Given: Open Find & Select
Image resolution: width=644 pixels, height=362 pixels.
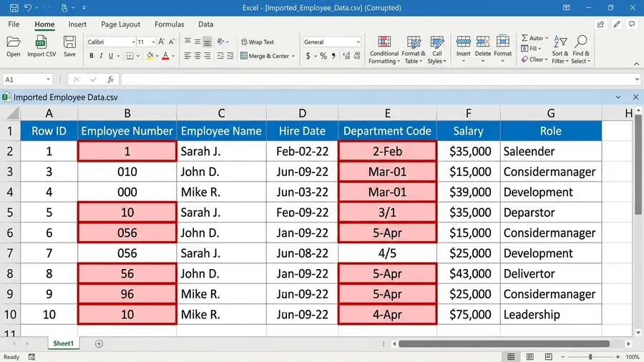Looking at the screenshot, I should tap(581, 49).
